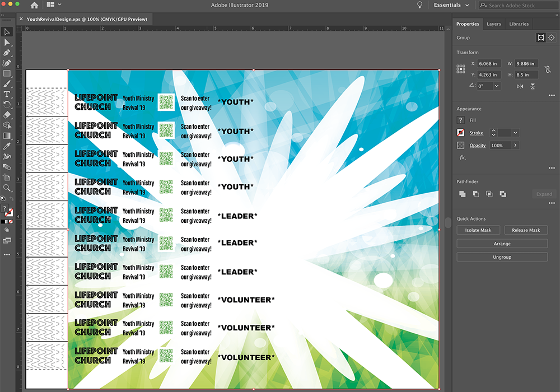
Task: Select the Curvature tool
Action: tap(7, 63)
